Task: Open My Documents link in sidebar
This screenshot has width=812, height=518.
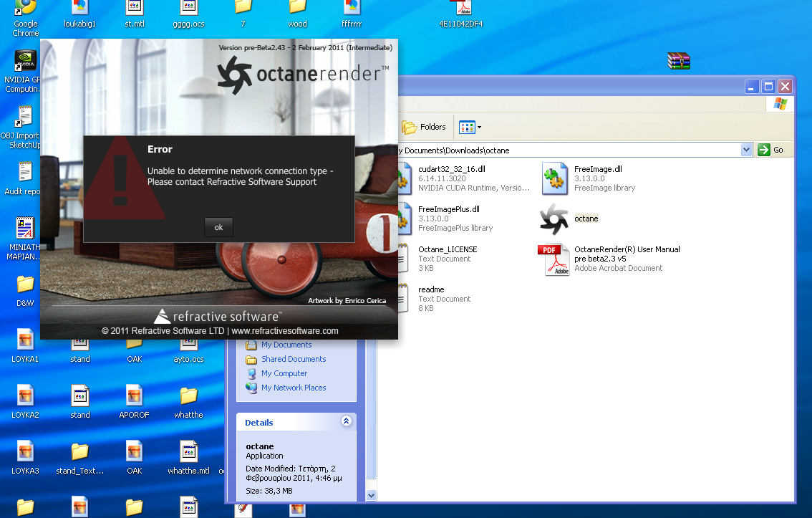Action: [286, 345]
